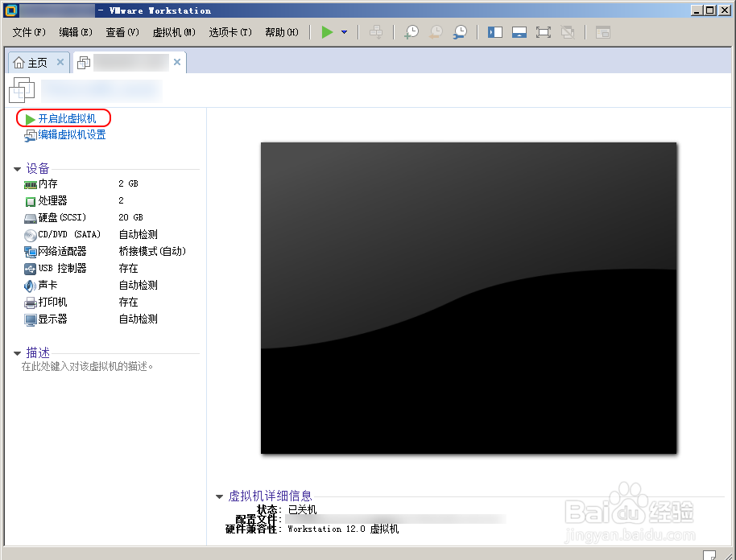Collapse the 虚拟机详细信息 section

[x=219, y=496]
